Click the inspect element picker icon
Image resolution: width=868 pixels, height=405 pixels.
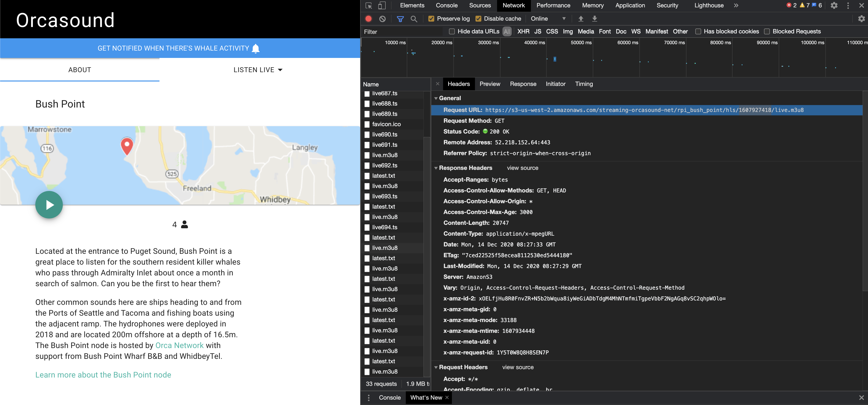click(369, 5)
